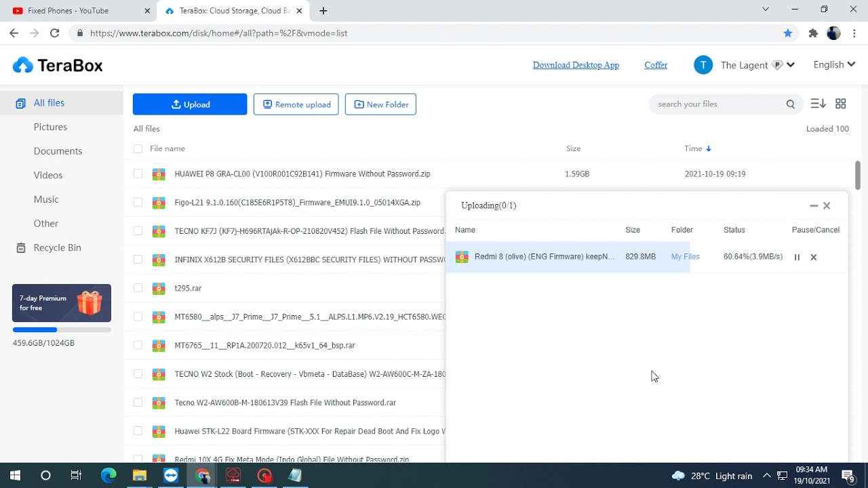Switch to grid view icon
Image resolution: width=868 pixels, height=488 pixels.
click(841, 104)
